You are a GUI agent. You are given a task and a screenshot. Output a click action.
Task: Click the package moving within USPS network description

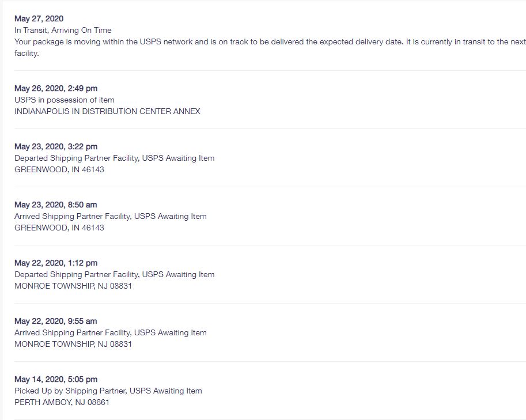tap(270, 42)
